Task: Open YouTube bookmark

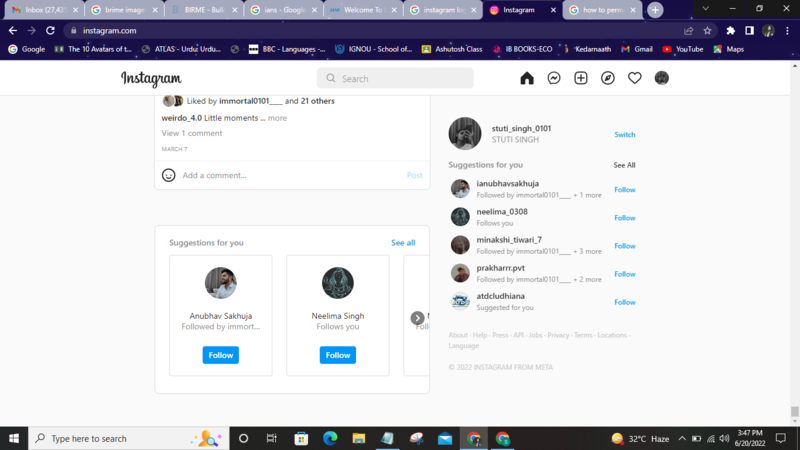Action: [683, 49]
